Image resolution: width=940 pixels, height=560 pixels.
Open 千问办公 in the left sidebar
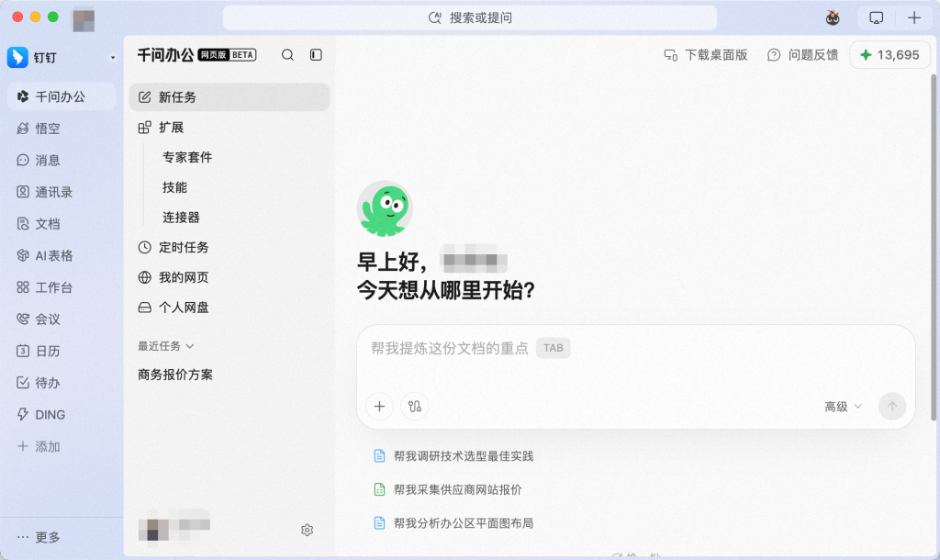(x=62, y=96)
